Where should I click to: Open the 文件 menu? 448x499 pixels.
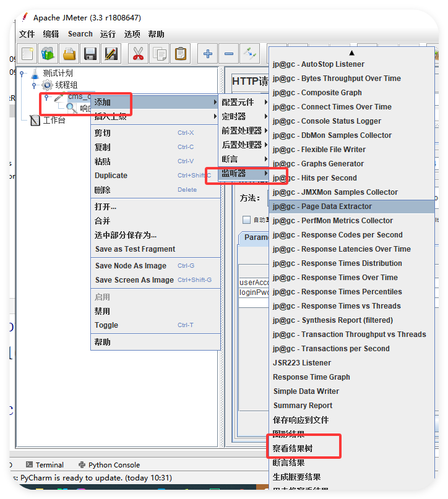[x=27, y=34]
